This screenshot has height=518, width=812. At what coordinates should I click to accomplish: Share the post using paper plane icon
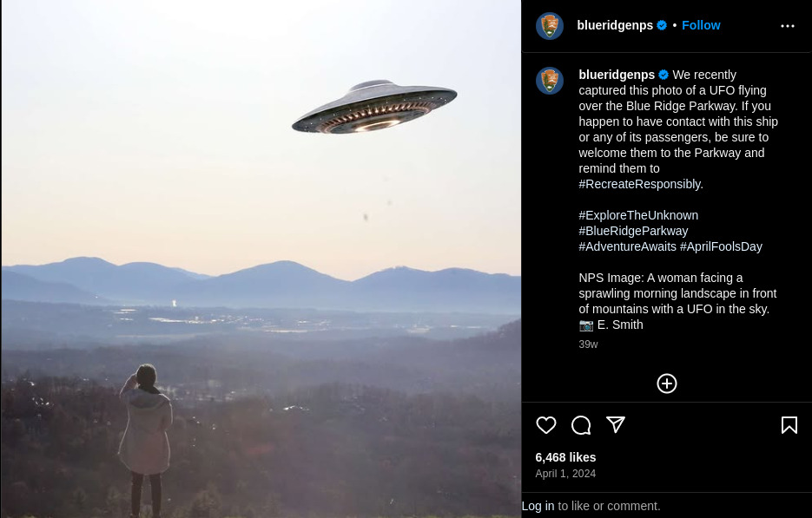tap(616, 425)
